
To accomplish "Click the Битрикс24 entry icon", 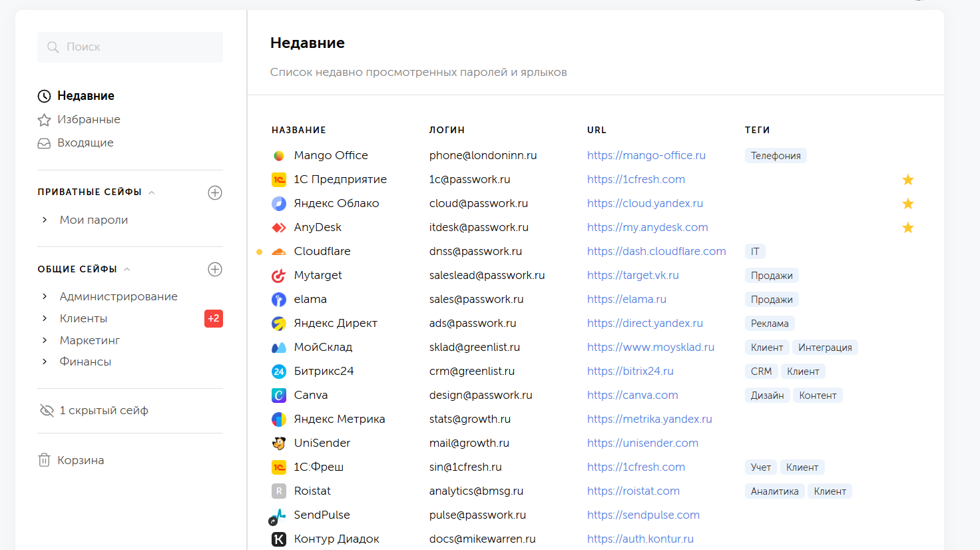I will [x=279, y=372].
